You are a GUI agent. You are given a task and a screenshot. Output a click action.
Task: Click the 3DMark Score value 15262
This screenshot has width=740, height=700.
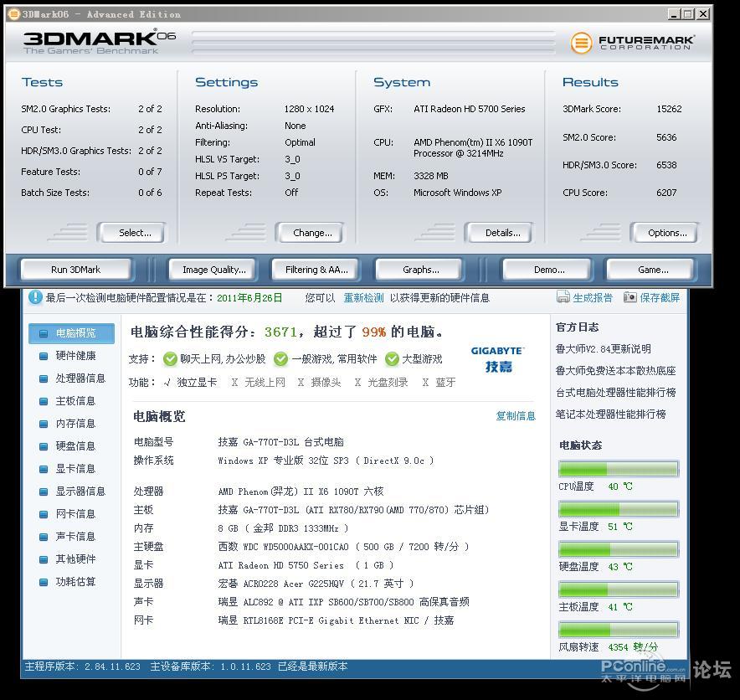[669, 109]
